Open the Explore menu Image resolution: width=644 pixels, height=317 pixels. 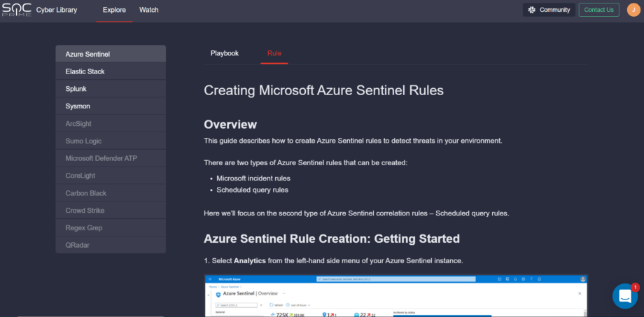pos(114,10)
